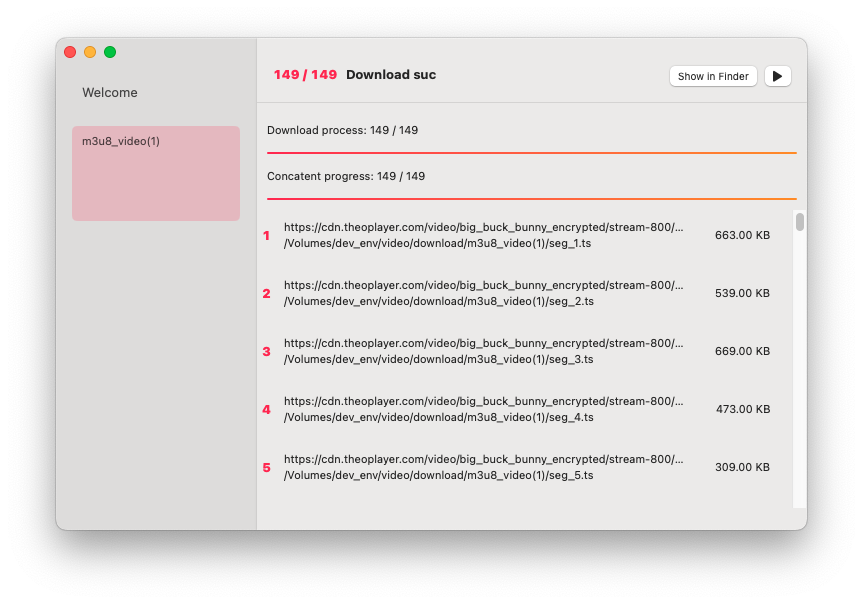Viewport: 863px width, 604px height.
Task: Click the 663.00 KB size label
Action: point(742,235)
